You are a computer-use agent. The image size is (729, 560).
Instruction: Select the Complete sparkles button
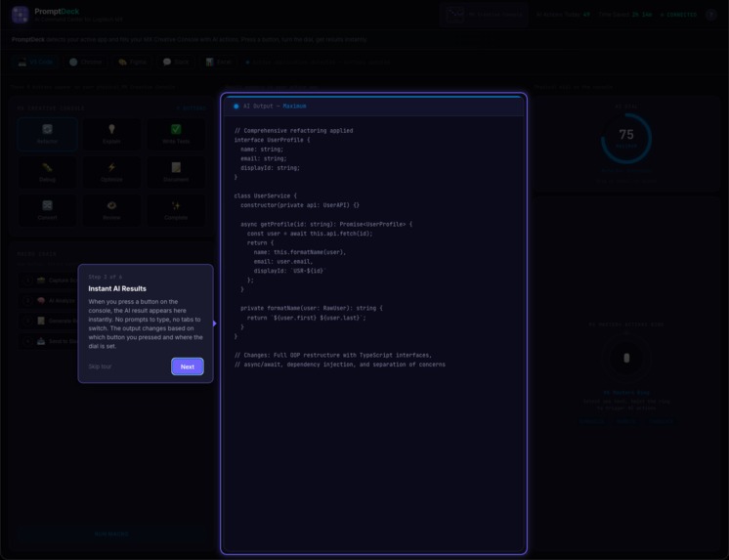176,210
